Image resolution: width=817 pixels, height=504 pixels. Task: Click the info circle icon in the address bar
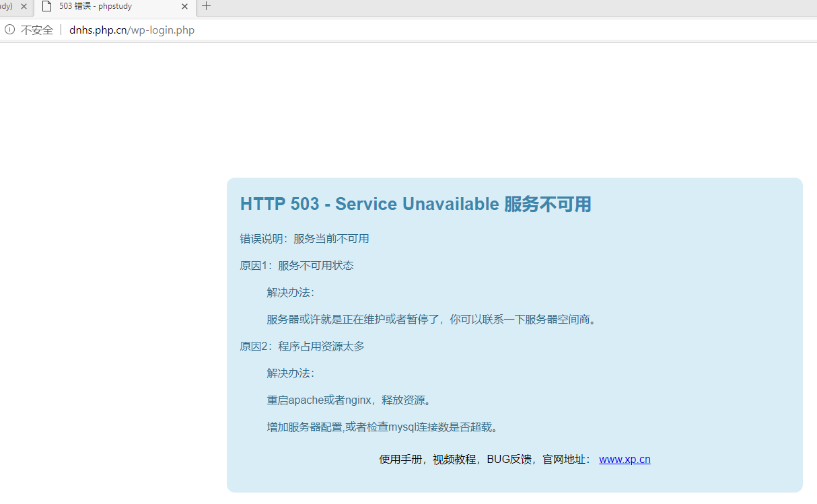click(x=9, y=30)
